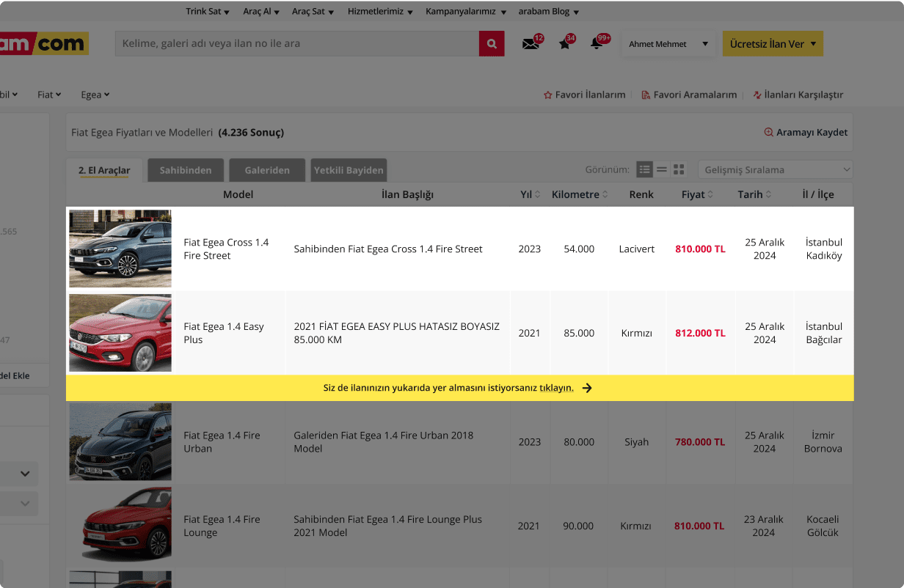Click 2021 FİAT EGEA EASY PLUS HATASIZ listing title
Screen dimensions: 904x588
click(x=396, y=333)
